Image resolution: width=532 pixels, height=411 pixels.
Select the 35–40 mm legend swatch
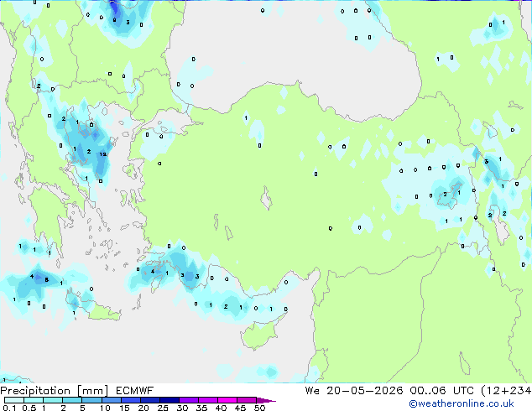point(208,400)
